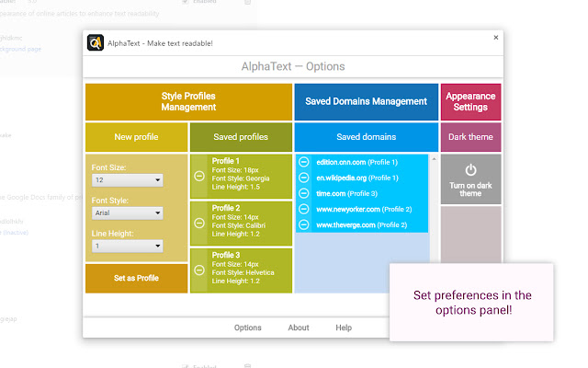Open the About tab

click(299, 328)
